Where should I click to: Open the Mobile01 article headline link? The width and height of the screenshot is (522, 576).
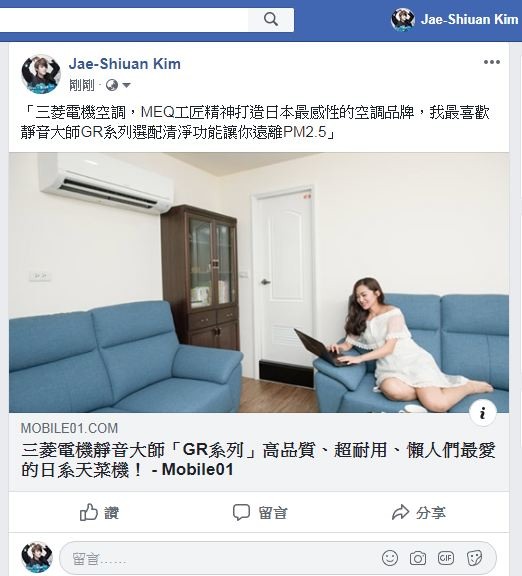point(258,460)
